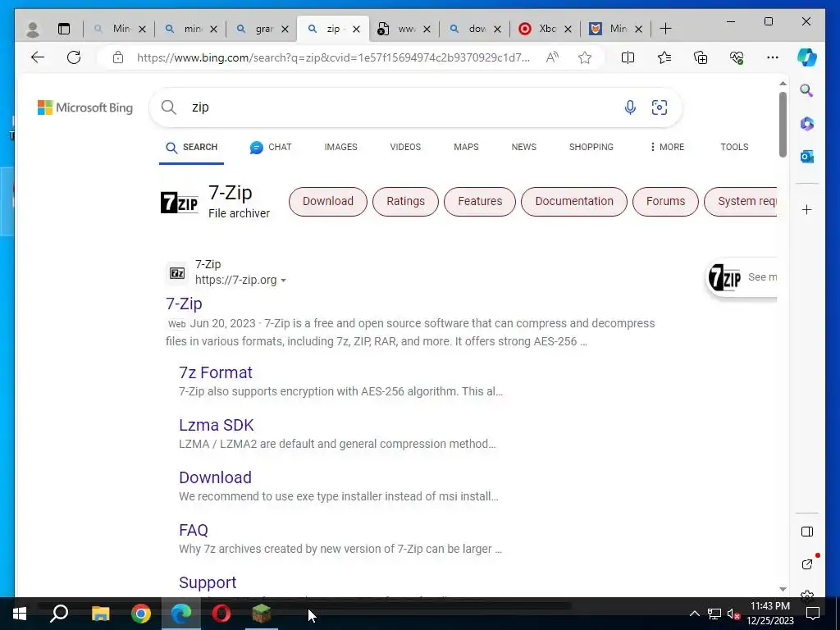Click the Documentation pill button

574,202
